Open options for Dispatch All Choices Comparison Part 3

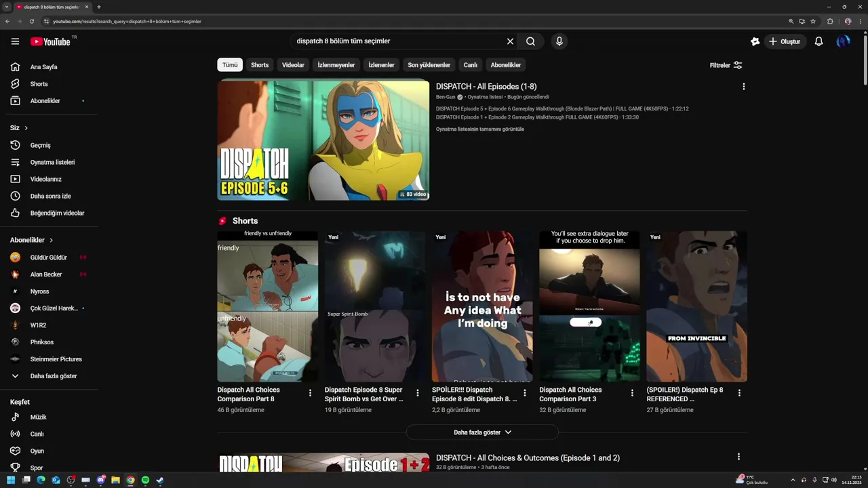point(632,393)
